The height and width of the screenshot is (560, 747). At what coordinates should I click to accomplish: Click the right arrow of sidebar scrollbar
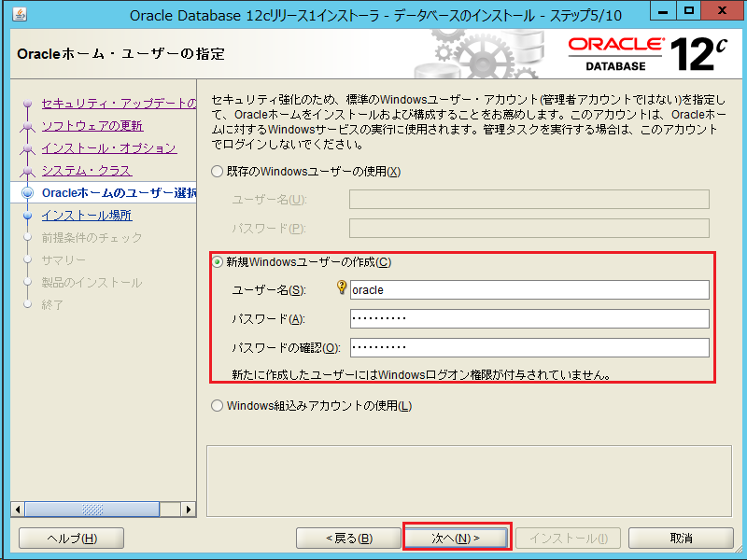coord(189,510)
